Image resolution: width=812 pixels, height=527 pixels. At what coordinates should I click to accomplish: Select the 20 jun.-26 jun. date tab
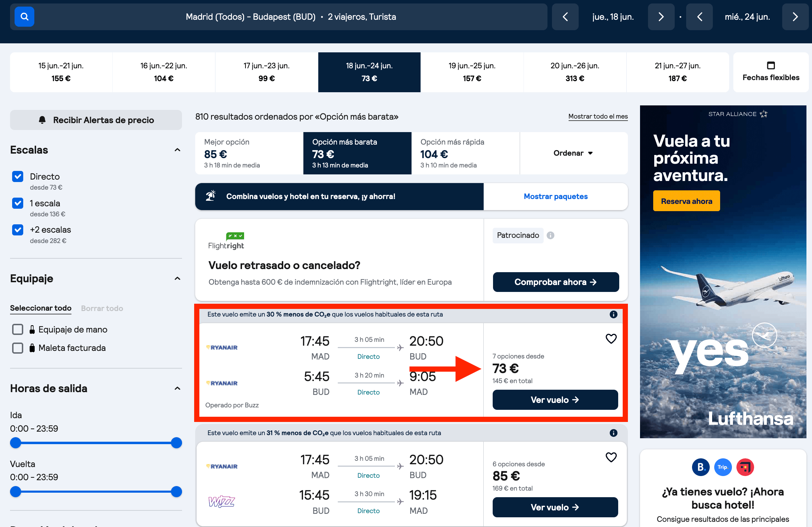pos(575,72)
